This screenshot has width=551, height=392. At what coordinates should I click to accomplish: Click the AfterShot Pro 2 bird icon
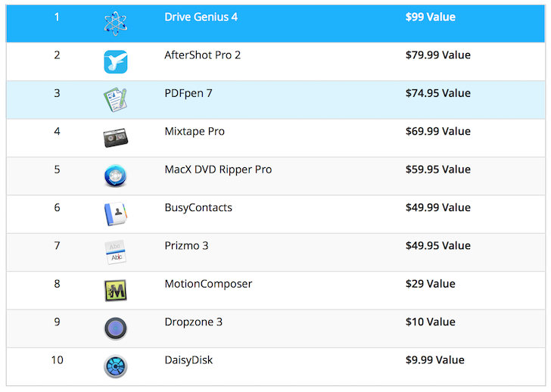coord(116,62)
